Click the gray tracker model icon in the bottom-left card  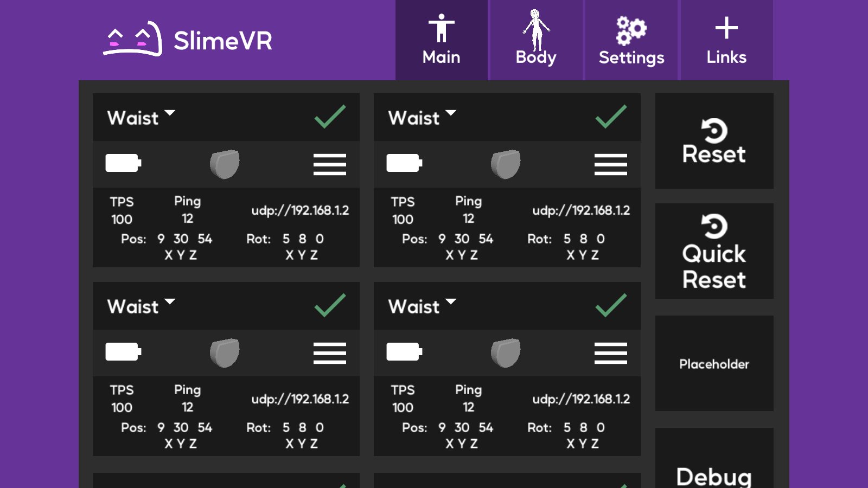pyautogui.click(x=225, y=353)
